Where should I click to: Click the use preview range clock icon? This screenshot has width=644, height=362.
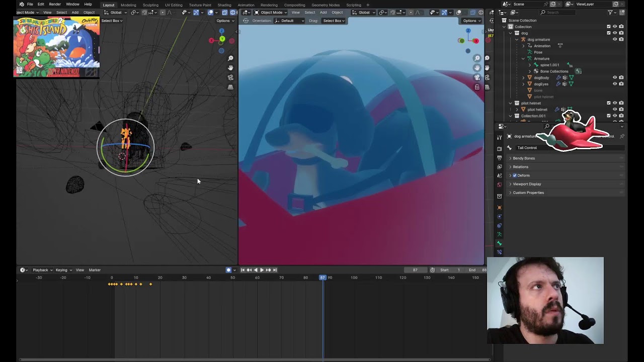click(x=432, y=270)
